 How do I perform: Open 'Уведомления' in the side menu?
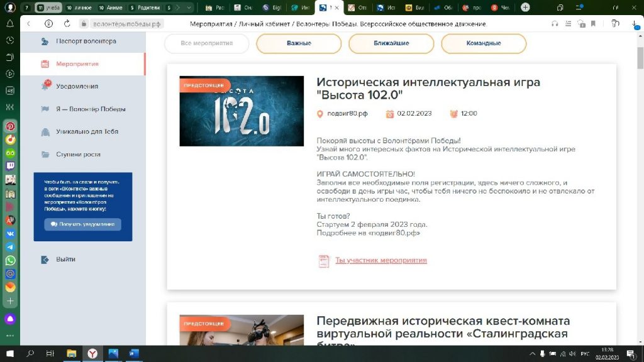click(x=83, y=86)
